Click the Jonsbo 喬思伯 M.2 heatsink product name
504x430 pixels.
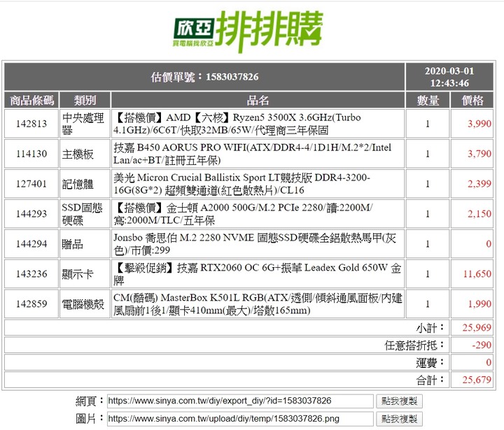tap(258, 244)
